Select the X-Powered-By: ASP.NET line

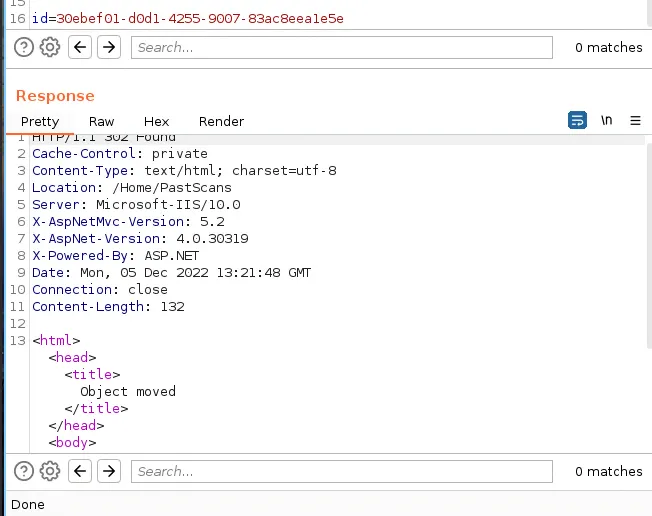coord(116,255)
